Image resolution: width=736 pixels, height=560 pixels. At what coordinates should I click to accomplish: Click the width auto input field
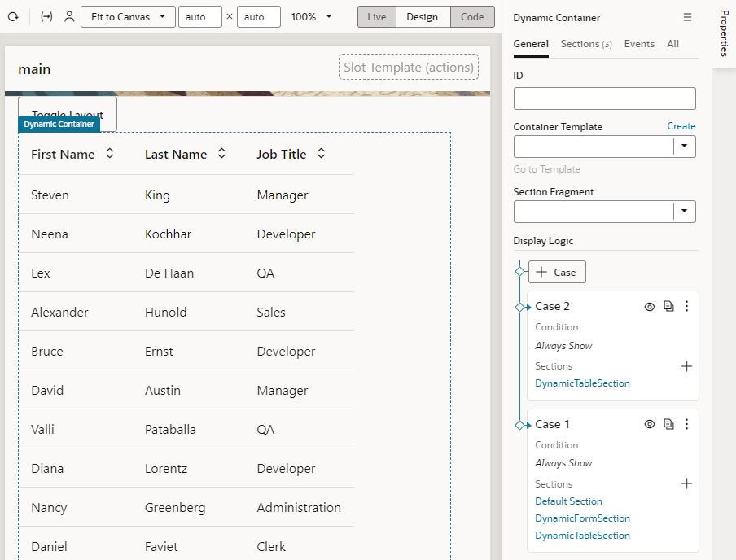pyautogui.click(x=200, y=17)
